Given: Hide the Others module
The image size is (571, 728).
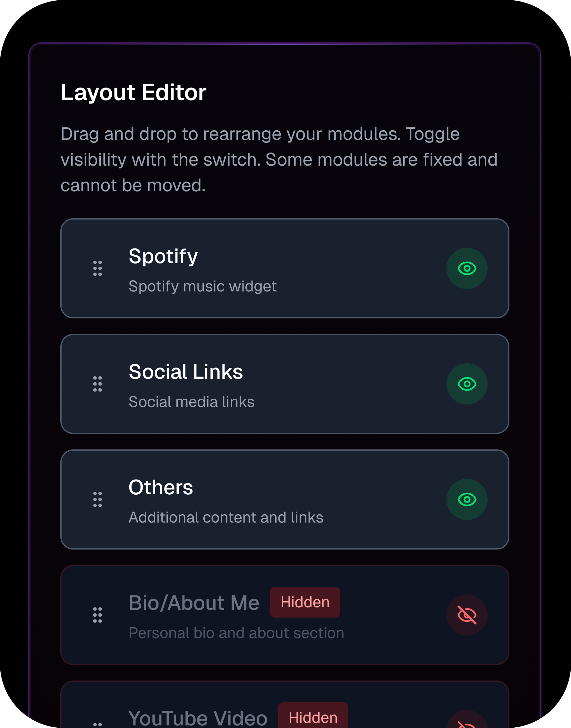Looking at the screenshot, I should pos(467,499).
